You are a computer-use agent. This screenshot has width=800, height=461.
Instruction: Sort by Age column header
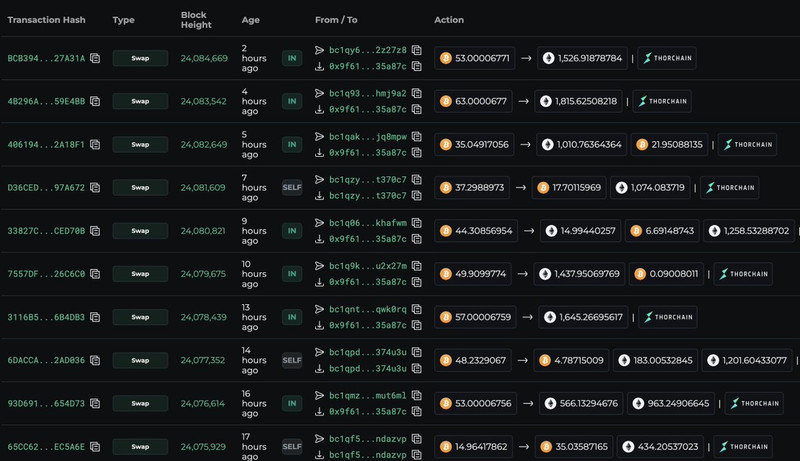[250, 20]
